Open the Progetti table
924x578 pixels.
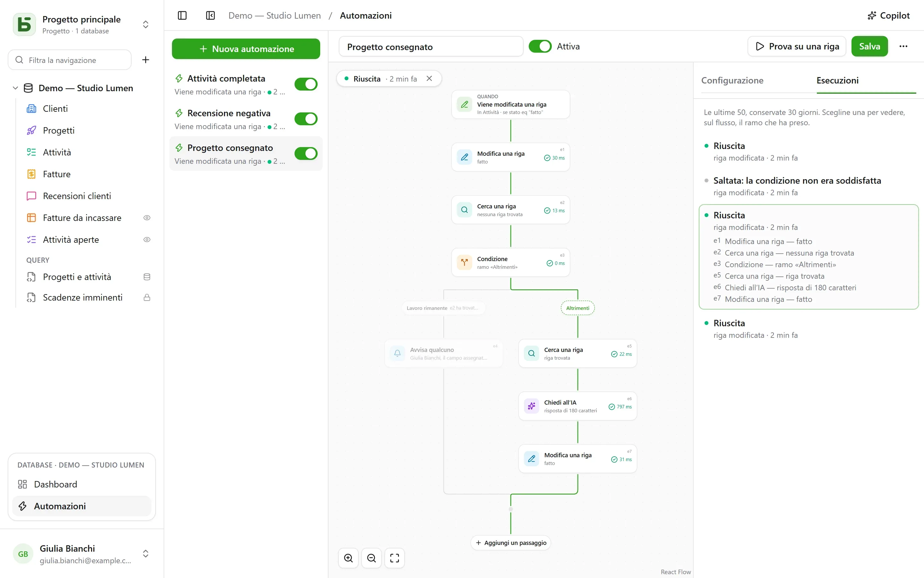click(89, 130)
